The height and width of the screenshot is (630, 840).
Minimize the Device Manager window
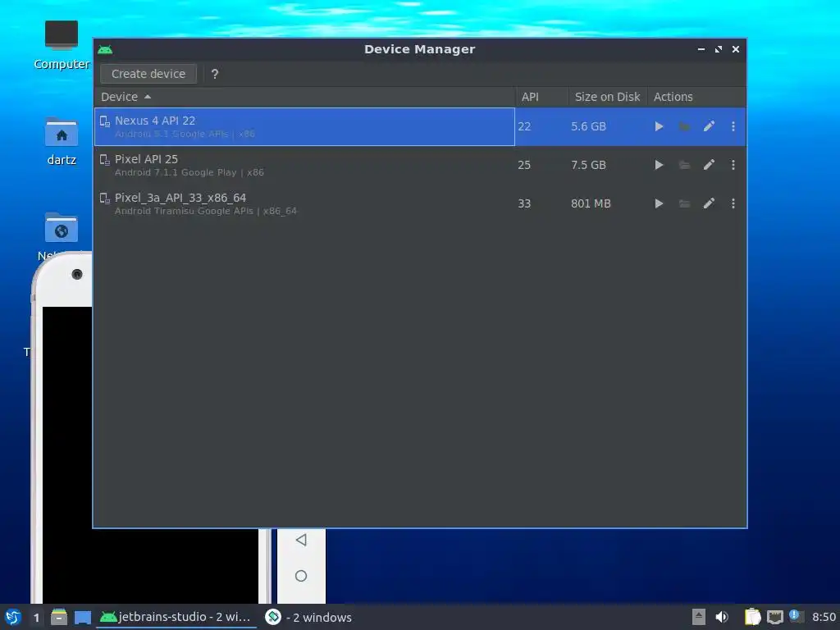701,49
